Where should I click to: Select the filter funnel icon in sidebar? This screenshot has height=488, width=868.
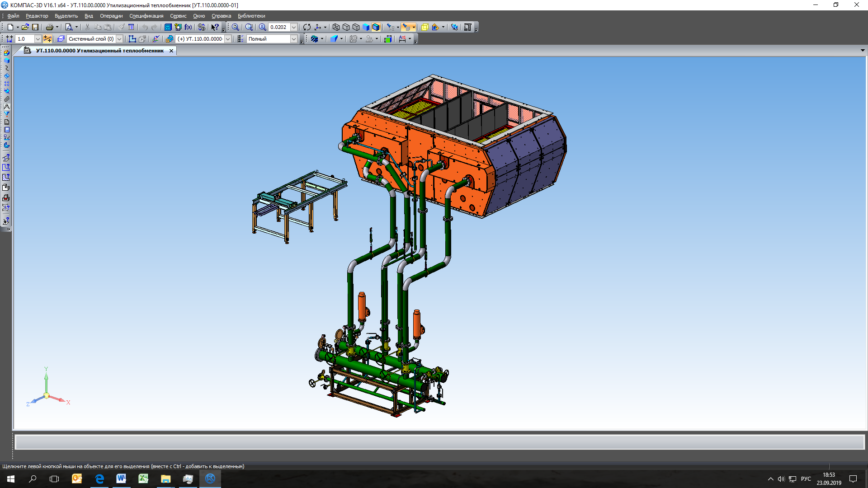(x=7, y=114)
